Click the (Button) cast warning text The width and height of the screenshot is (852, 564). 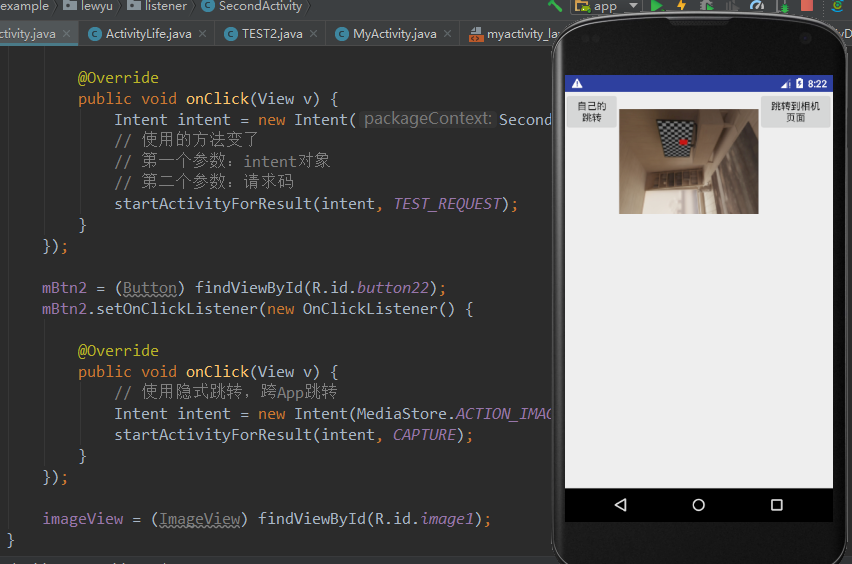[150, 288]
